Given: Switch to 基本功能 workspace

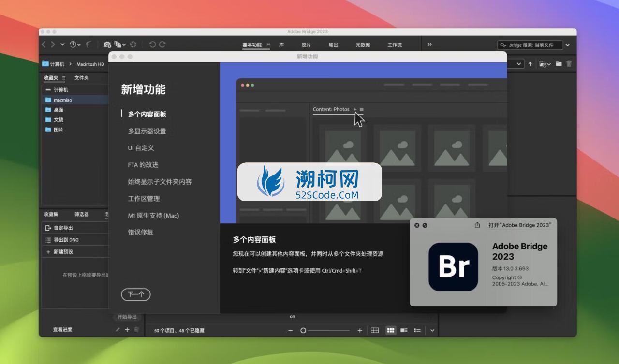Looking at the screenshot, I should [x=252, y=45].
